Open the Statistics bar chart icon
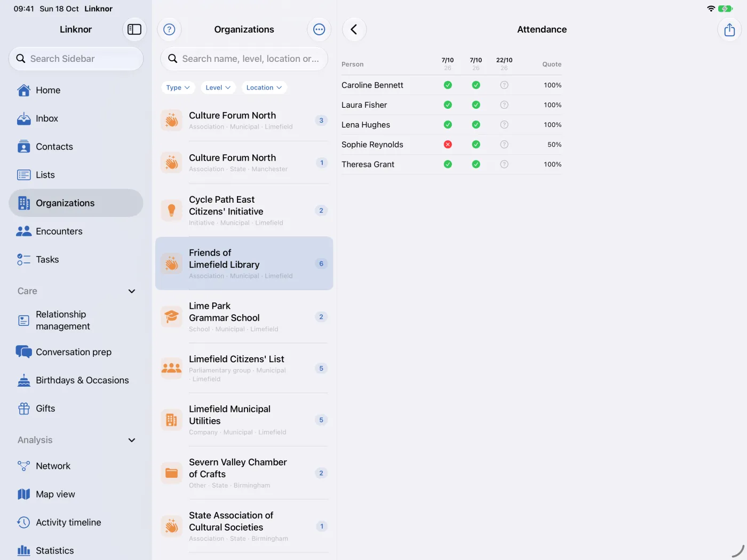Viewport: 747px width, 560px height. pyautogui.click(x=24, y=551)
